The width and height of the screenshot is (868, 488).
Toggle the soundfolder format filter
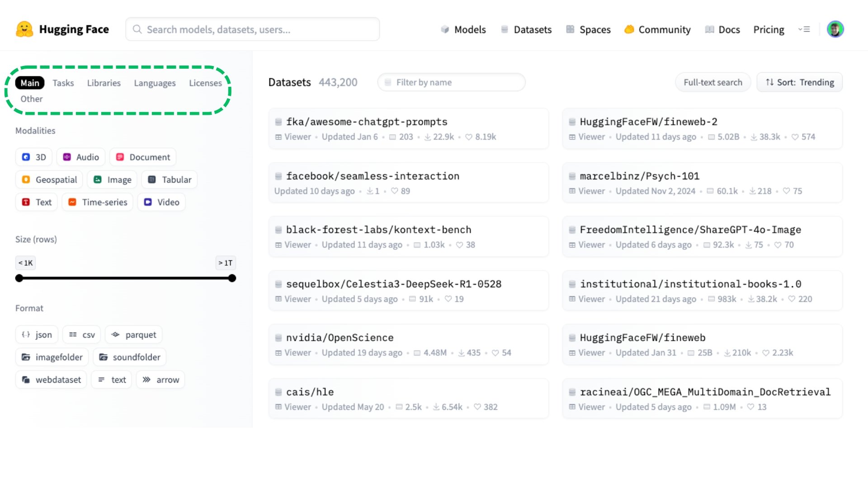pyautogui.click(x=130, y=357)
